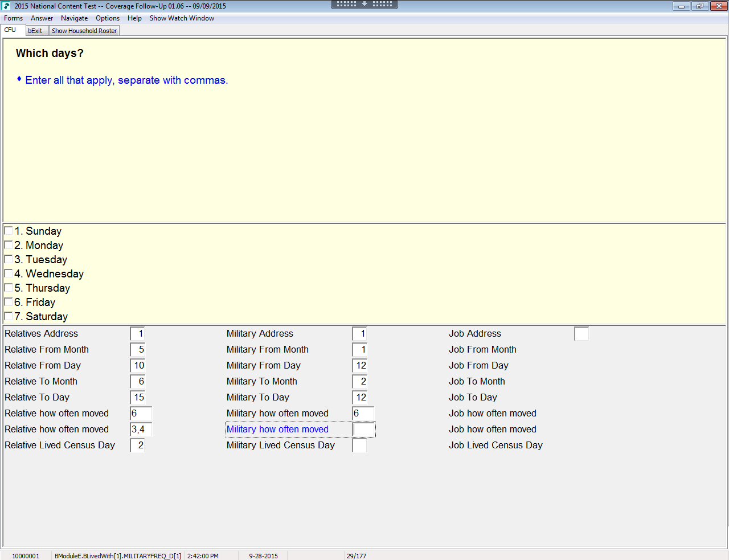The image size is (729, 560).
Task: Click the top-center connection bar handle
Action: 364,4
